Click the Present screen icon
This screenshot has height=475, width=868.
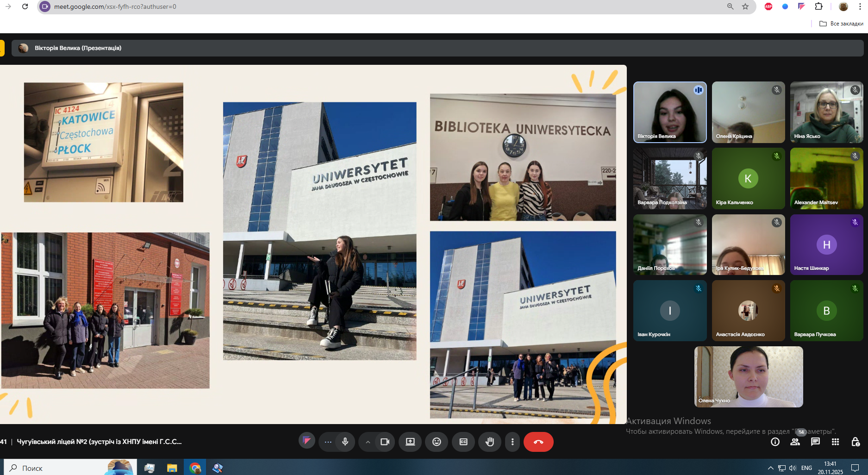pos(410,442)
